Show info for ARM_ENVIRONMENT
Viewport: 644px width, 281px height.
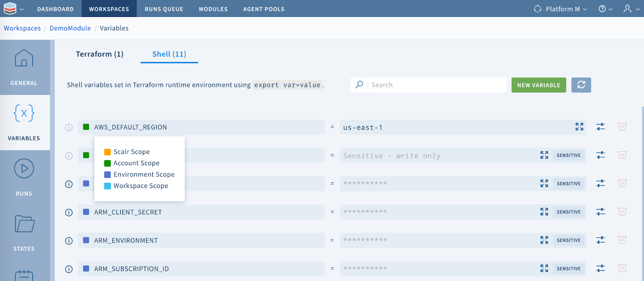[x=69, y=241]
